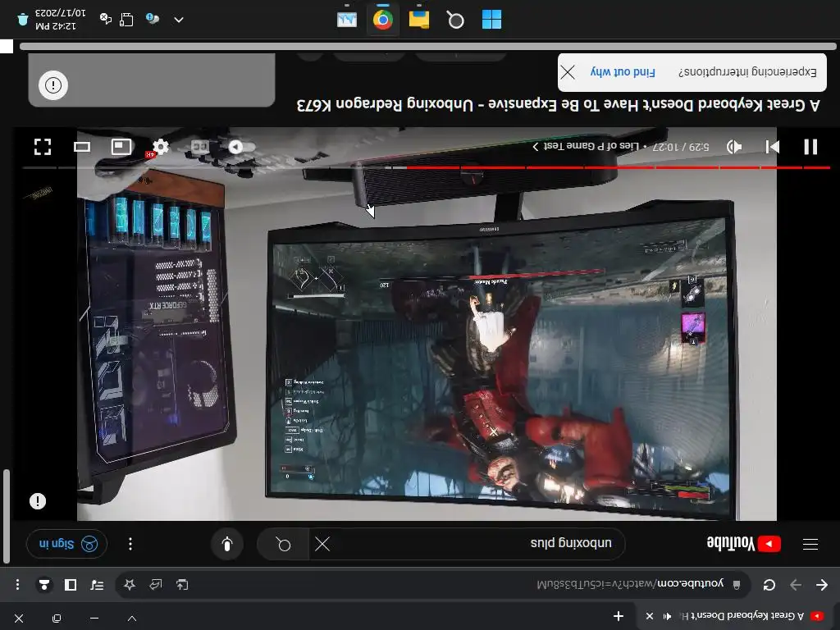Pause the YouTube video
The height and width of the screenshot is (630, 840).
[810, 147]
